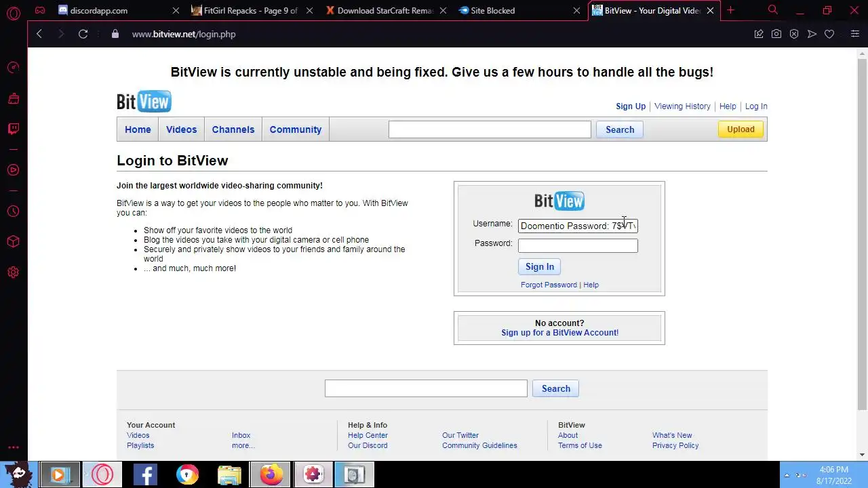Open the Log In link
Screen dimensions: 868x488
coord(756,106)
